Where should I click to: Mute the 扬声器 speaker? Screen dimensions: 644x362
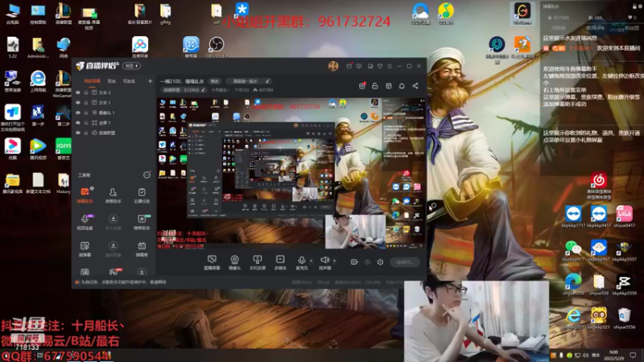(x=324, y=262)
